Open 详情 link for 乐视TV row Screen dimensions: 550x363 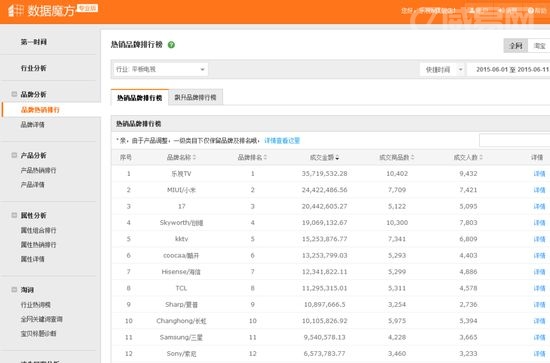pos(539,174)
